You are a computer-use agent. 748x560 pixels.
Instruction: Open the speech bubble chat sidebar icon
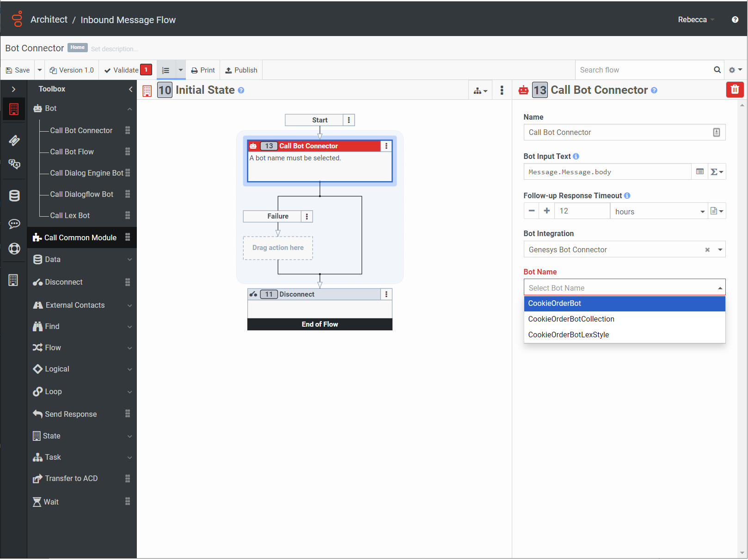click(x=14, y=224)
